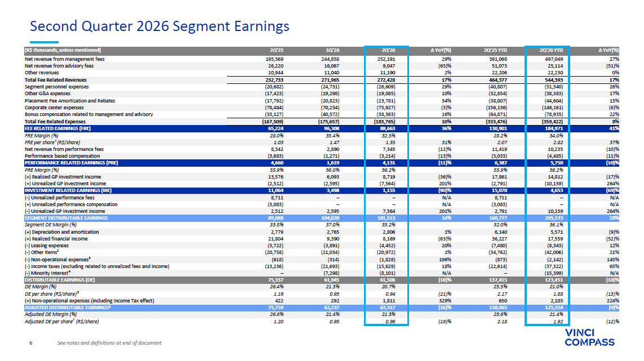644x361 pixels.
Task: Click the Minority Interest row label
Action: coord(48,273)
